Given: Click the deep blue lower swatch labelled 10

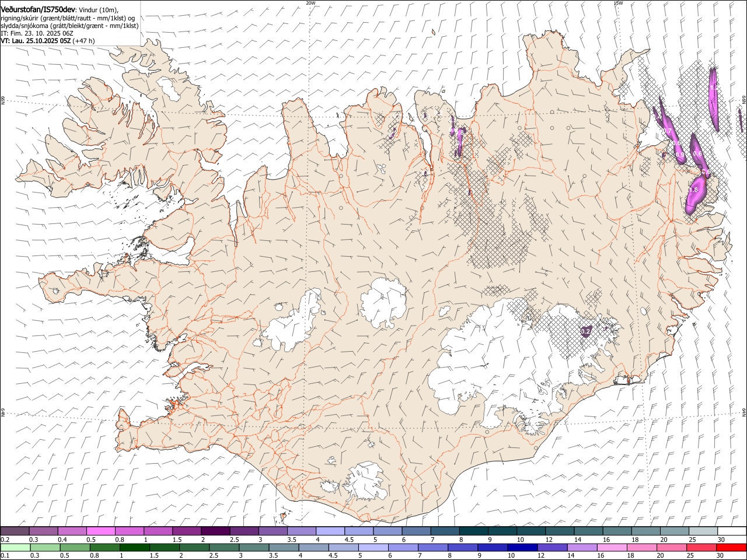Looking at the screenshot, I should point(522,548).
